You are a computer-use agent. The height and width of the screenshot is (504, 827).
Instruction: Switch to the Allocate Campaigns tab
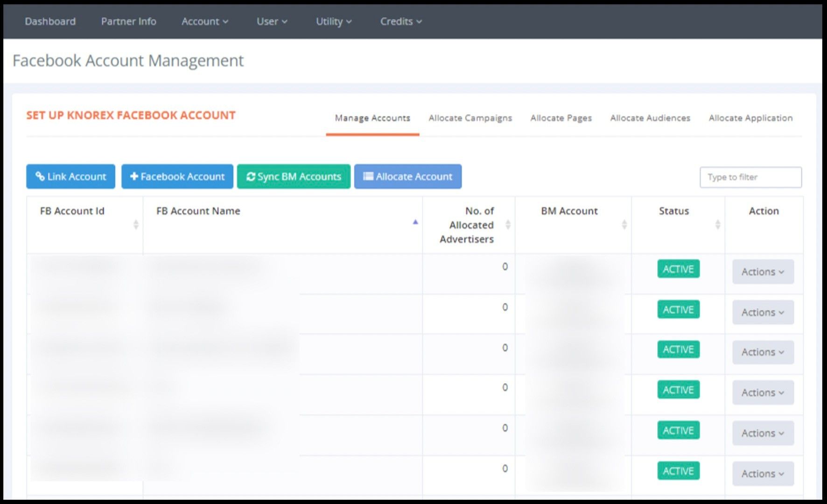(x=470, y=118)
